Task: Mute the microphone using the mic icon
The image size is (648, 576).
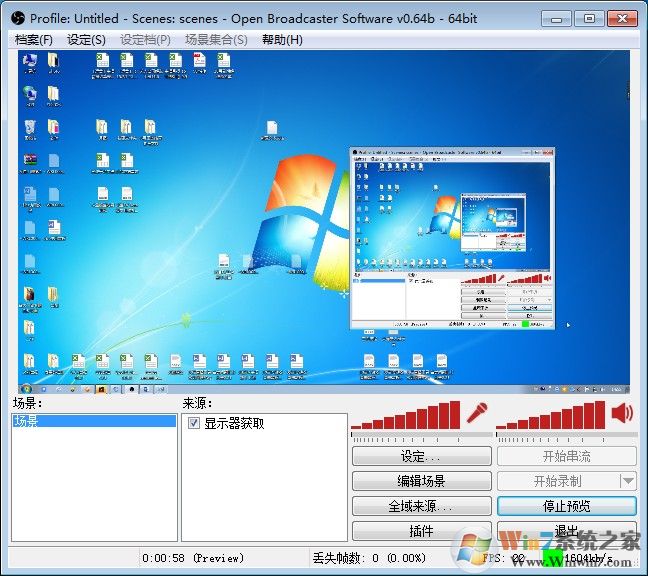Action: [x=476, y=413]
